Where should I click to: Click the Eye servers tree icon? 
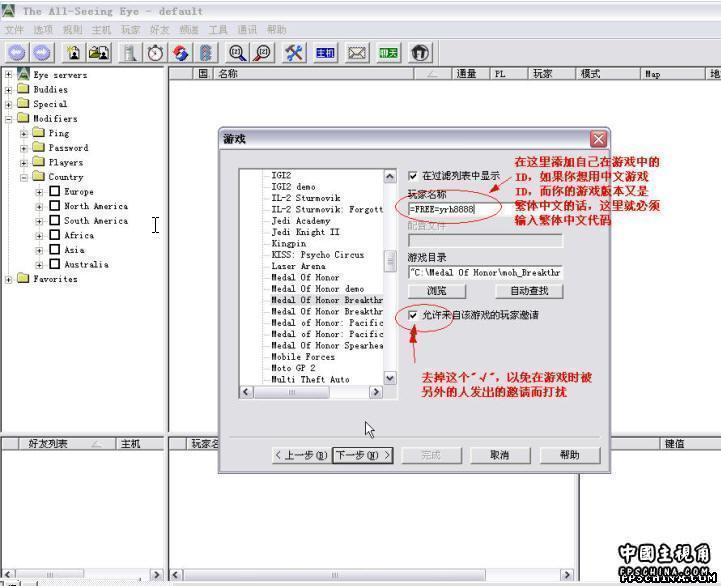coord(23,74)
